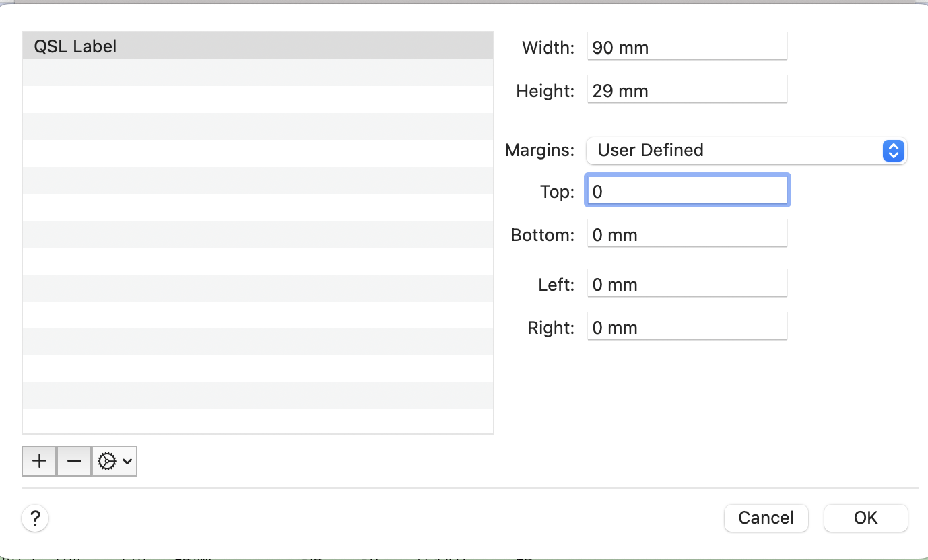Add a new custom paper size
This screenshot has height=560, width=928.
(40, 461)
